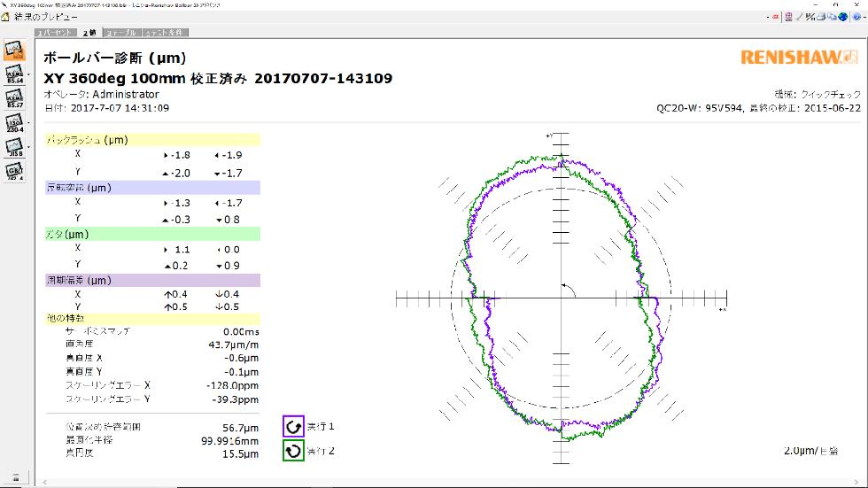Switch to the 3 テーブル tab
This screenshot has width=868, height=488.
(120, 33)
